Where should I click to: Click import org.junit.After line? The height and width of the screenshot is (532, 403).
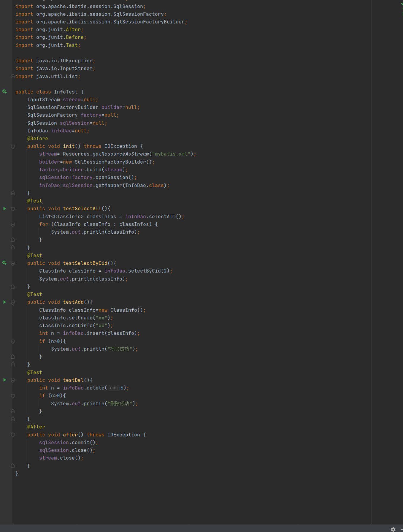pos(49,29)
